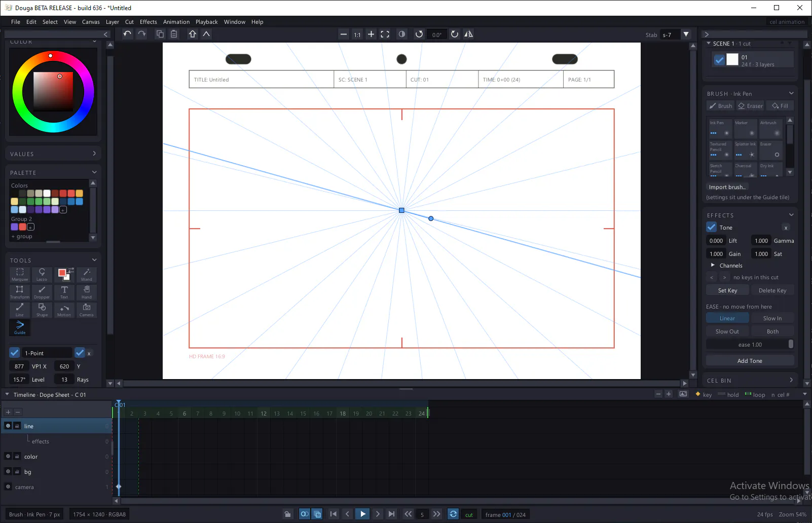The height and width of the screenshot is (523, 812).
Task: Zoom in the canvas with plus icon
Action: [x=371, y=34]
